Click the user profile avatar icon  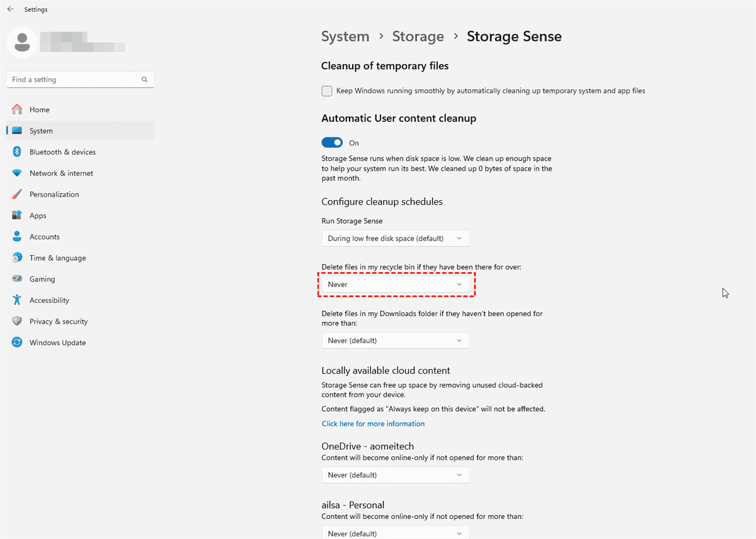[x=23, y=42]
